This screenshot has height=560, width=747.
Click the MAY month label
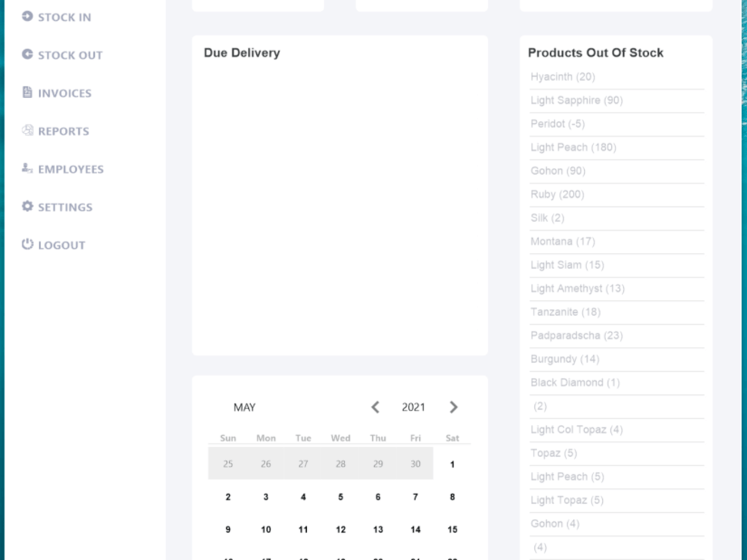(x=244, y=408)
